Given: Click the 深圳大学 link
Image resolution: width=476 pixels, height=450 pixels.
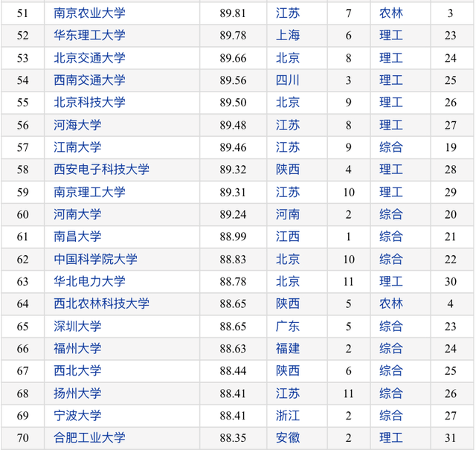Looking at the screenshot, I should [x=77, y=327].
